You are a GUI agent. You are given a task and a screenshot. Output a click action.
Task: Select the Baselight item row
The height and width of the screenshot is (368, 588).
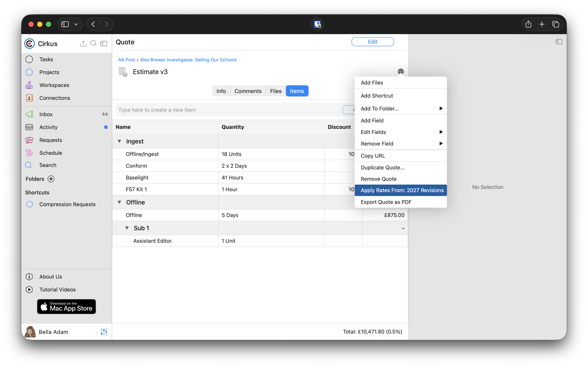point(260,178)
